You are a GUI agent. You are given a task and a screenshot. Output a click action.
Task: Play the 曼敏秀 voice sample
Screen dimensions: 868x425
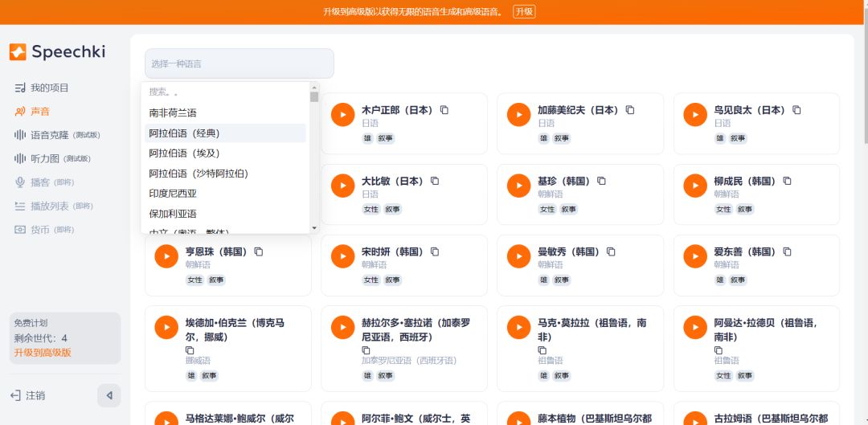coord(518,256)
